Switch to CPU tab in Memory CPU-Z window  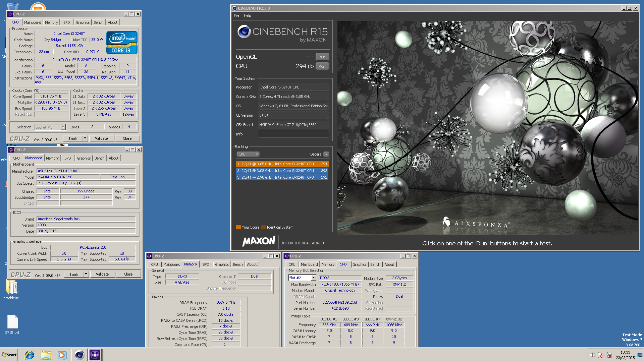(x=154, y=264)
